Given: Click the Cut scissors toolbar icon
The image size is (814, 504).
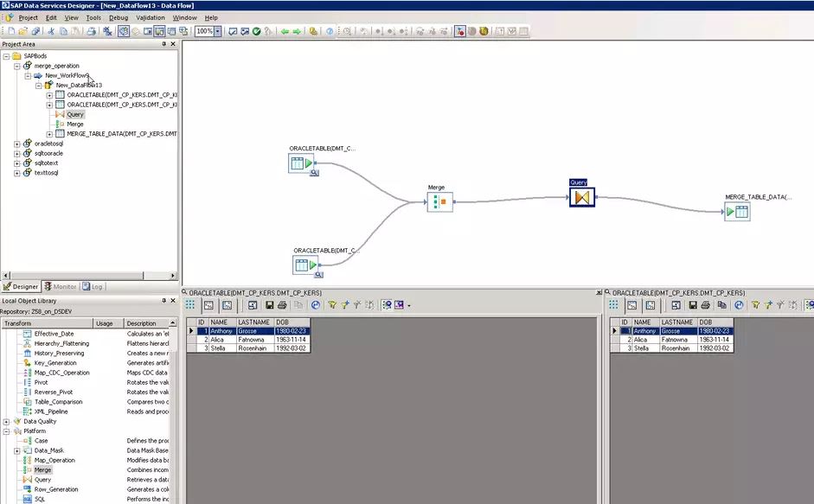Looking at the screenshot, I should (51, 31).
